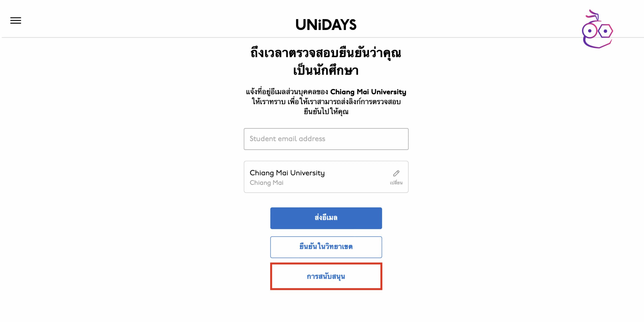This screenshot has width=644, height=322.
Task: Click the gray Chiang Mai city subtitle
Action: tap(266, 183)
